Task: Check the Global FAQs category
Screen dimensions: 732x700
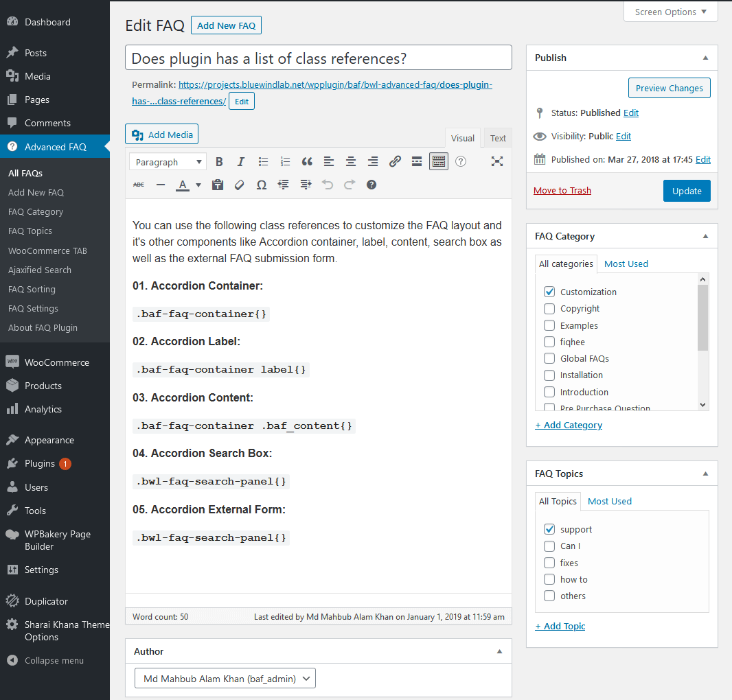Action: click(549, 358)
